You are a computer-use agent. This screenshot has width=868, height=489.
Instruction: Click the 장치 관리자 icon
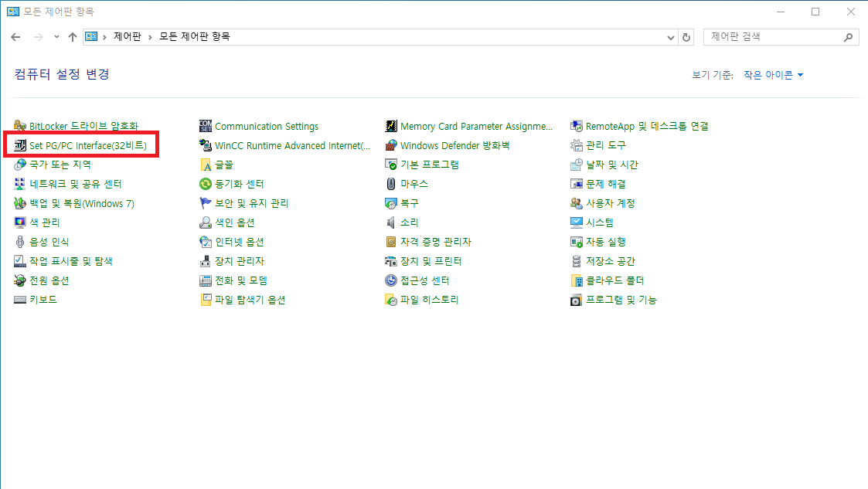(206, 261)
